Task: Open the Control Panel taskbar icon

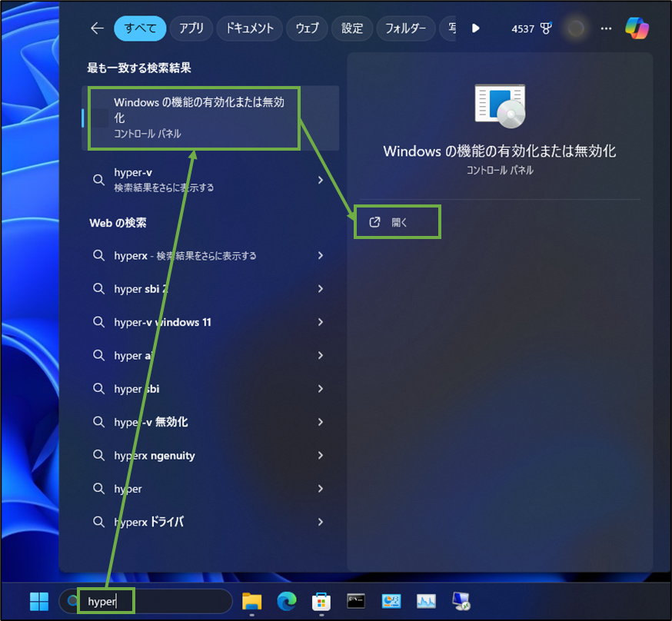Action: pyautogui.click(x=391, y=601)
